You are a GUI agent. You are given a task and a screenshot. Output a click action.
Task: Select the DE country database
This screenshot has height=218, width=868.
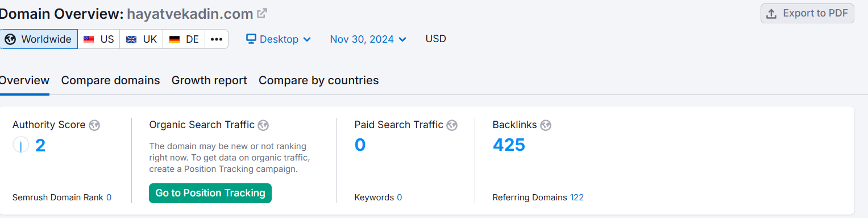tap(184, 39)
